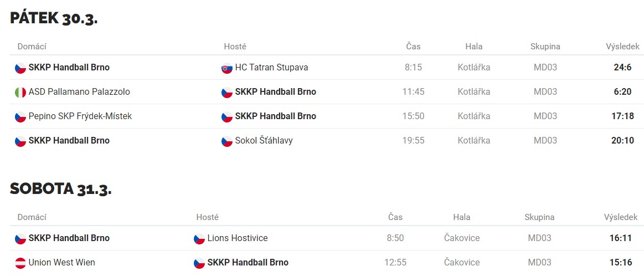Click the flag beside the 8:15 home team SKKP Handball Brno
The image size is (644, 276).
click(20, 68)
